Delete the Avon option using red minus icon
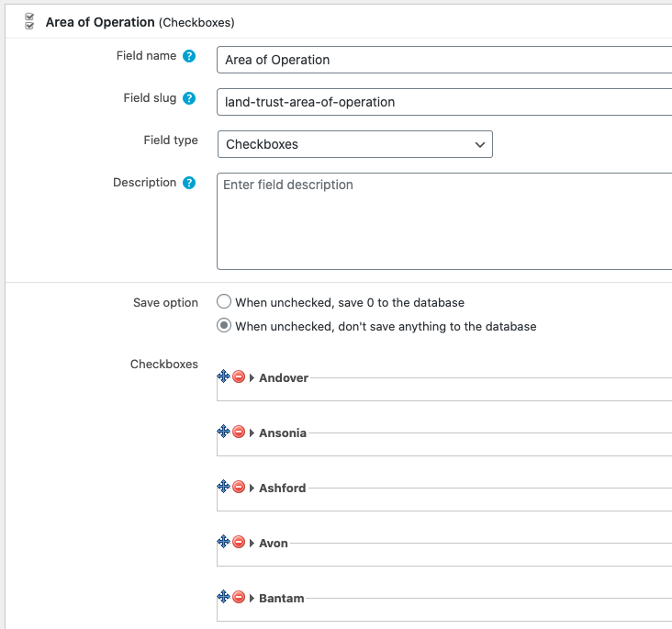Screen dimensions: 672x629 [239, 542]
